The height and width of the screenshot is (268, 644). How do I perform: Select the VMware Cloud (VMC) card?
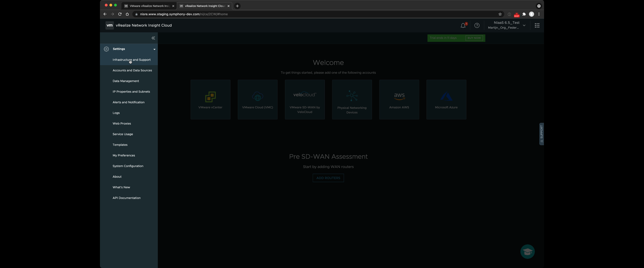(x=257, y=99)
